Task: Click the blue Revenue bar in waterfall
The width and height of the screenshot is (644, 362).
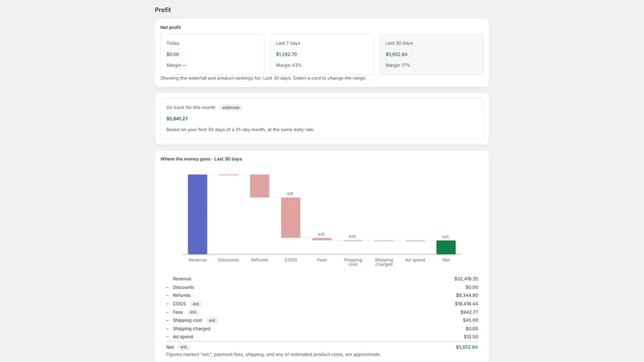Action: point(197,214)
